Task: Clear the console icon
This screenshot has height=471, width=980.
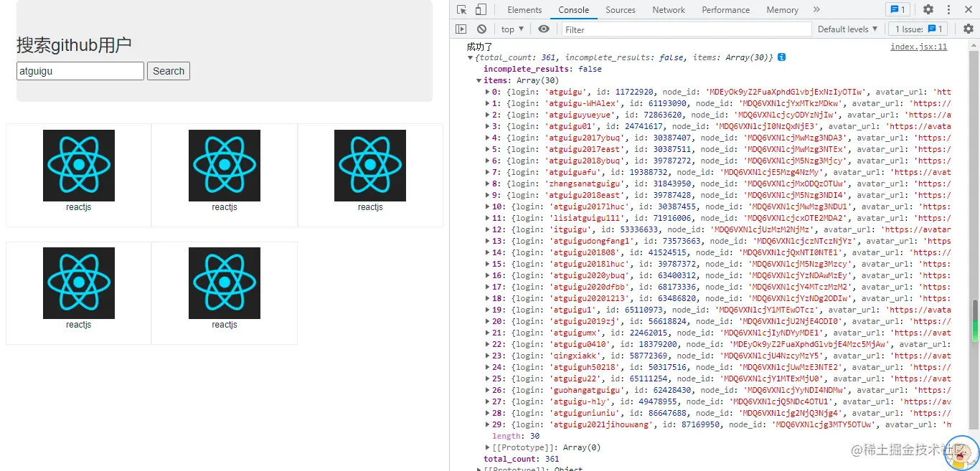Action: [x=481, y=29]
